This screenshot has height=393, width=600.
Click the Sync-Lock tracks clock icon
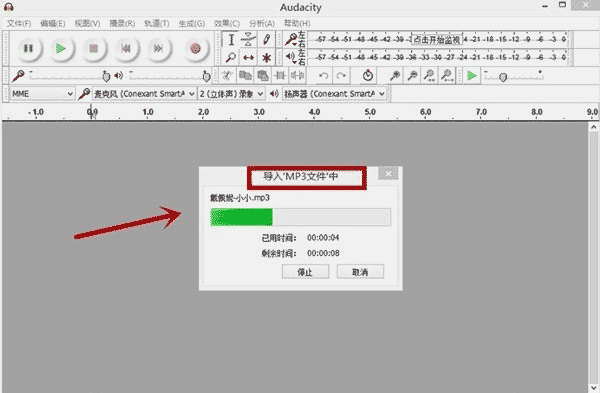click(x=368, y=76)
